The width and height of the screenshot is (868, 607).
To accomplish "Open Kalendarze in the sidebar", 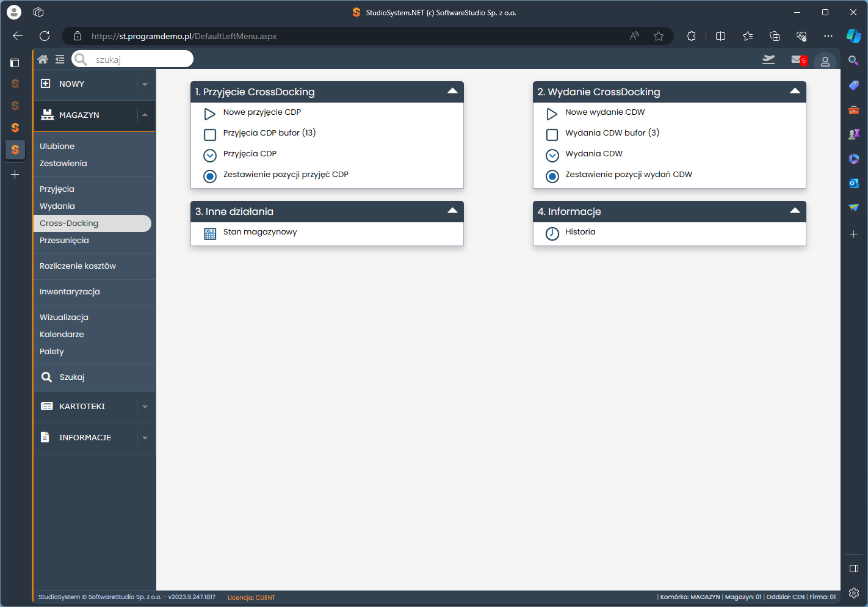I will [x=62, y=335].
